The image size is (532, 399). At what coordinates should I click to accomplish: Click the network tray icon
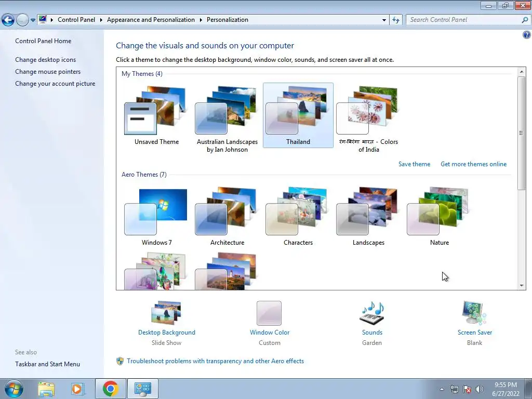[454, 389]
